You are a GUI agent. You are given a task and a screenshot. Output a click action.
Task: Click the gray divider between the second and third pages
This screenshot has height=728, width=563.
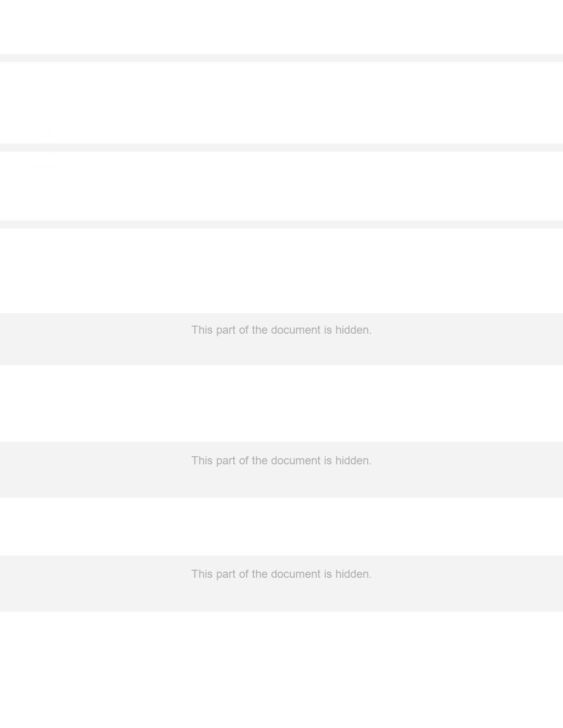281,147
